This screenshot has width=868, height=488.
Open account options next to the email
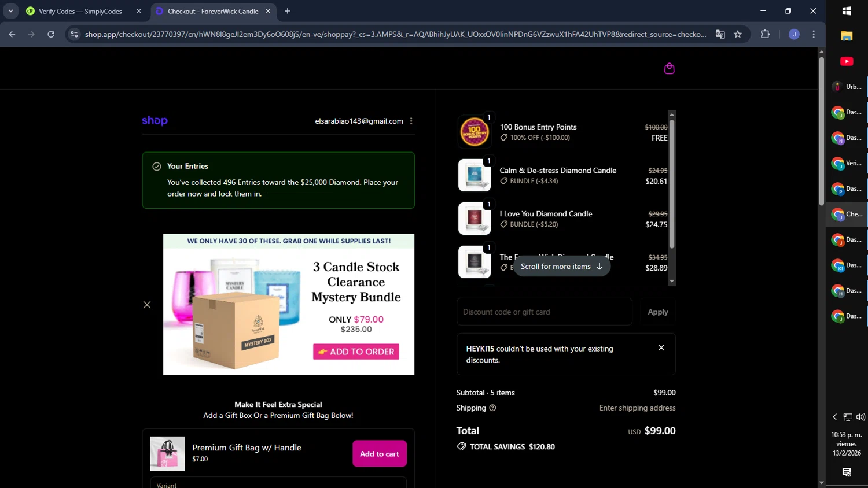[x=411, y=121]
